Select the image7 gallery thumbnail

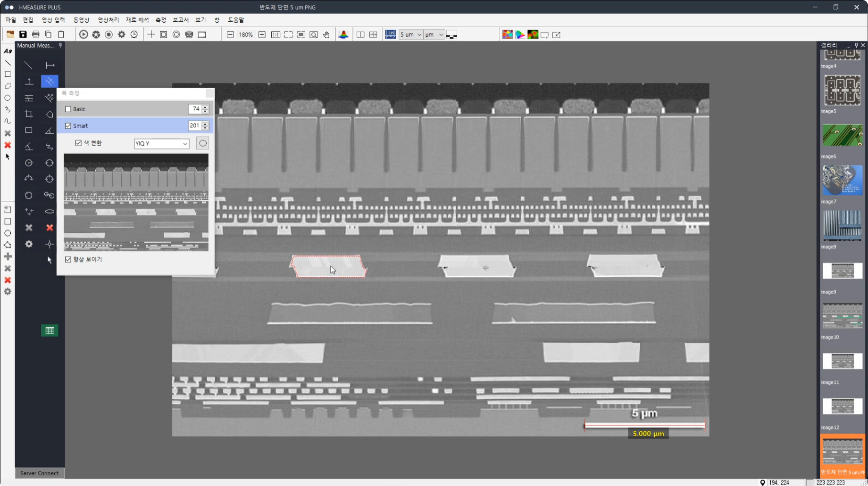pyautogui.click(x=842, y=180)
